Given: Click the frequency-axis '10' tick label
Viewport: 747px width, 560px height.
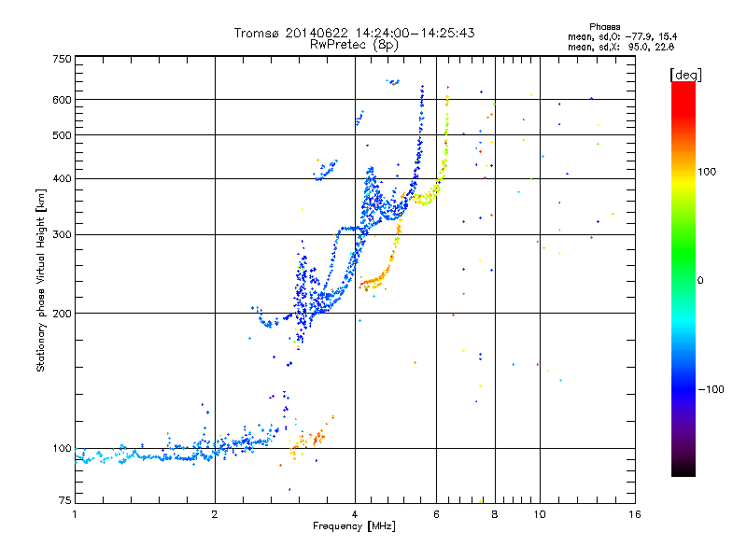Looking at the screenshot, I should point(540,514).
